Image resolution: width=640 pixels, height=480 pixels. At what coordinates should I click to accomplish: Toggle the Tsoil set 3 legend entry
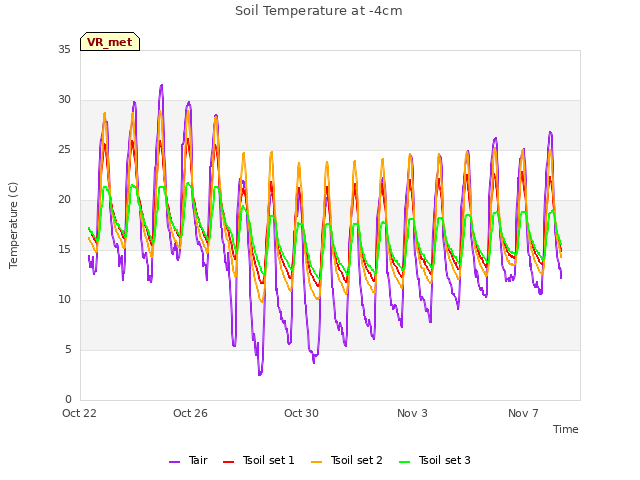pos(435,460)
